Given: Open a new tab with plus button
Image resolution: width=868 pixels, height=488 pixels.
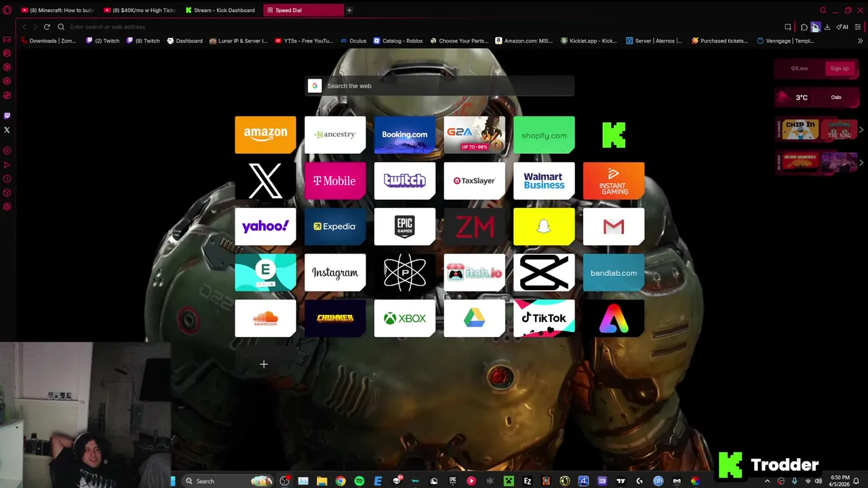Looking at the screenshot, I should click(349, 10).
